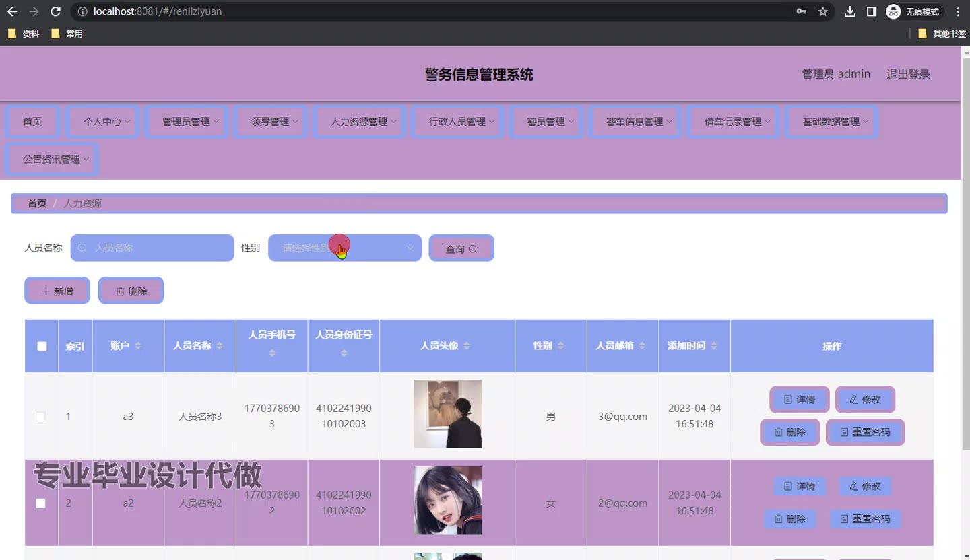The width and height of the screenshot is (970, 560).
Task: Click the email 2@qq.com cell
Action: click(x=622, y=503)
